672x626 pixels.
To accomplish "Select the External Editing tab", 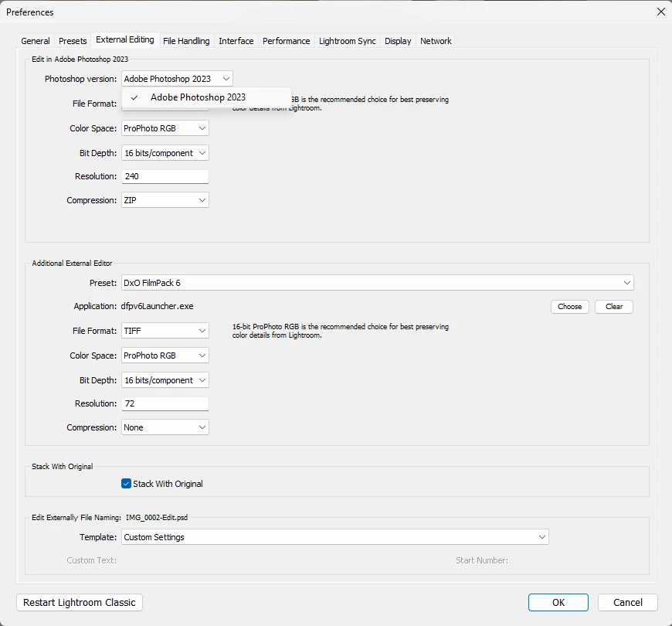I will click(x=124, y=39).
